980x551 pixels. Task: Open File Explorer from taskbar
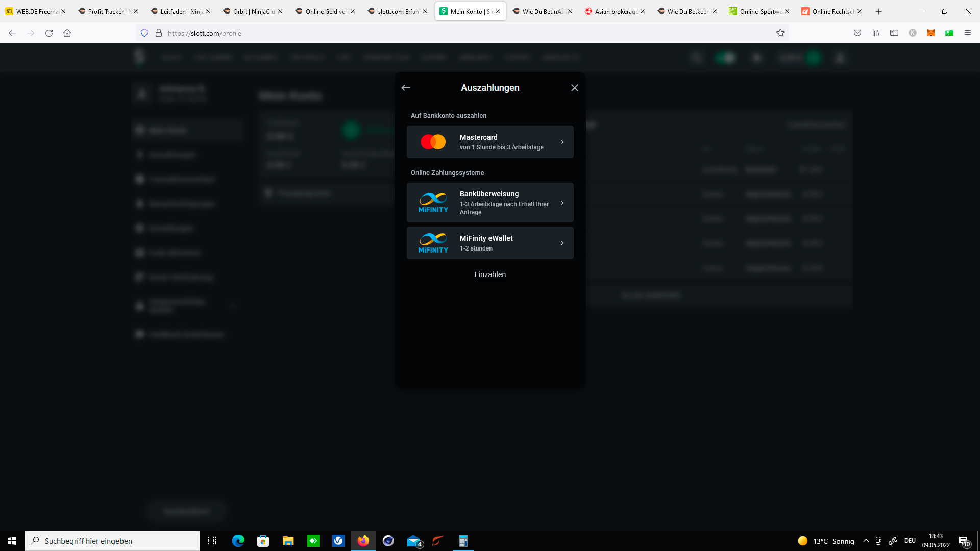click(288, 541)
